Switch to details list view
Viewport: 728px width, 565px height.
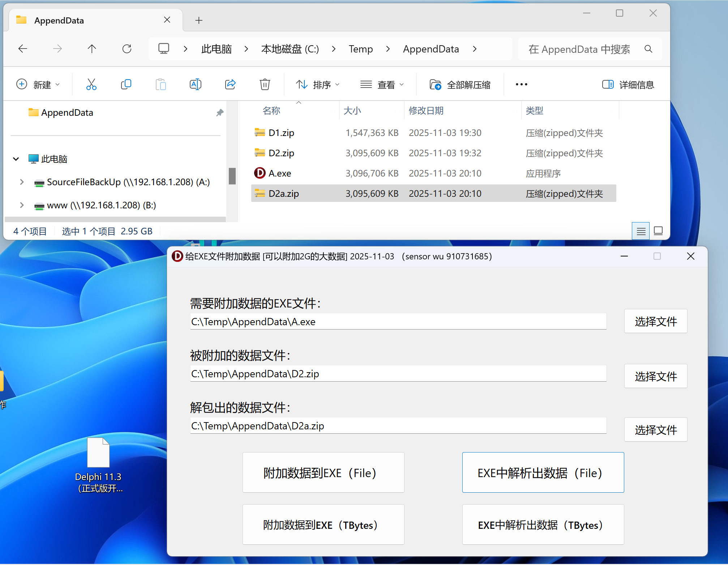click(641, 231)
